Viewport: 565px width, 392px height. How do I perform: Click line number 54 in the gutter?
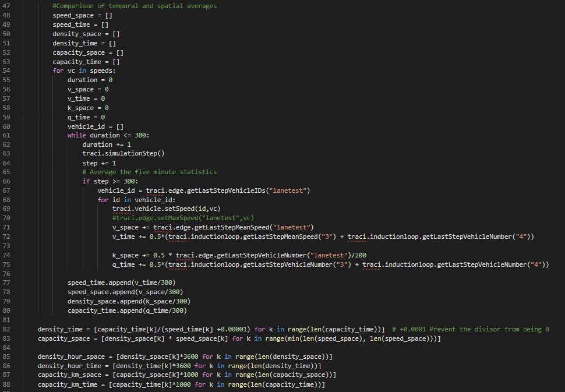(x=6, y=70)
